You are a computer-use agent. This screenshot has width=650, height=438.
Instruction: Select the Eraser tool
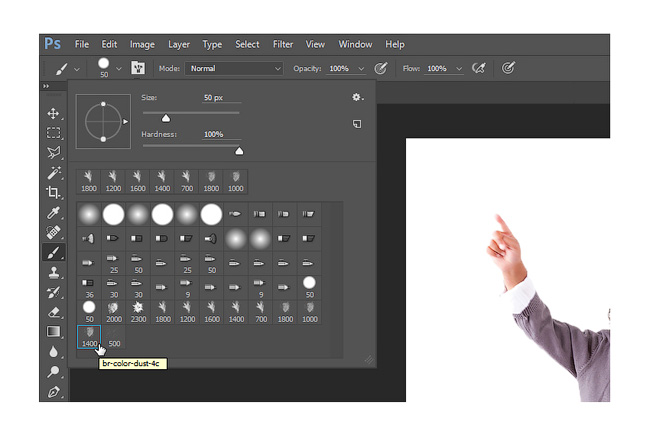[53, 312]
